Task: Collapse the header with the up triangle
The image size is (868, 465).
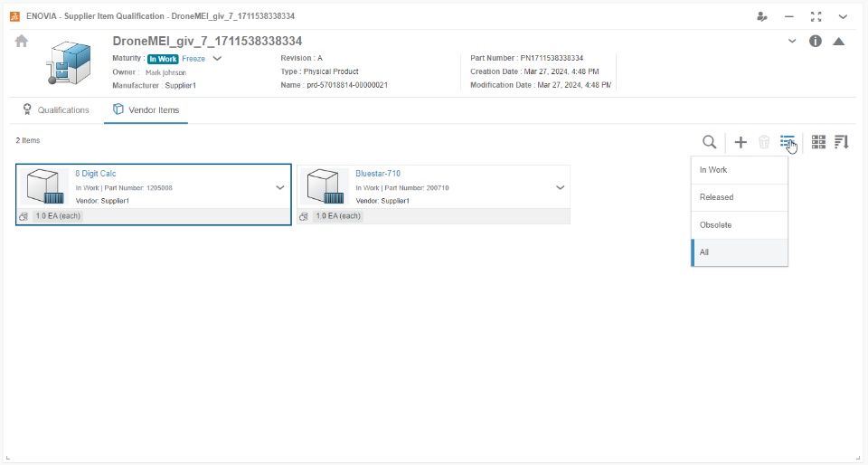Action: click(x=839, y=41)
